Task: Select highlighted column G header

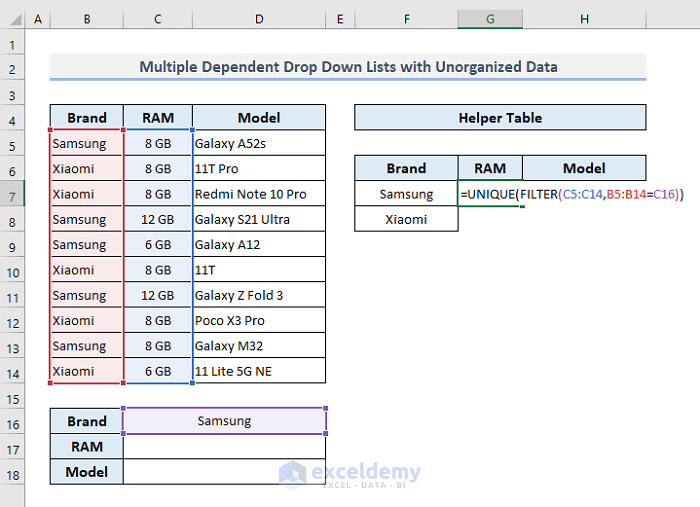Action: pos(490,19)
